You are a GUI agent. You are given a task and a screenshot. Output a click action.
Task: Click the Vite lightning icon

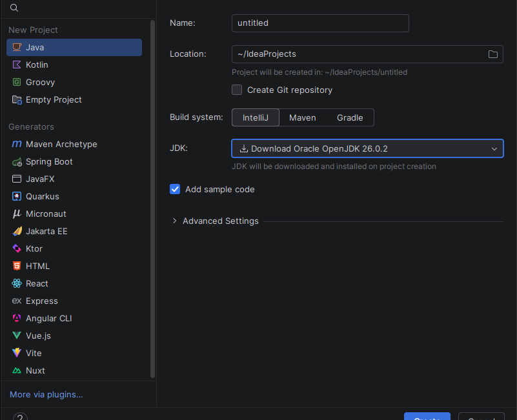pos(17,353)
